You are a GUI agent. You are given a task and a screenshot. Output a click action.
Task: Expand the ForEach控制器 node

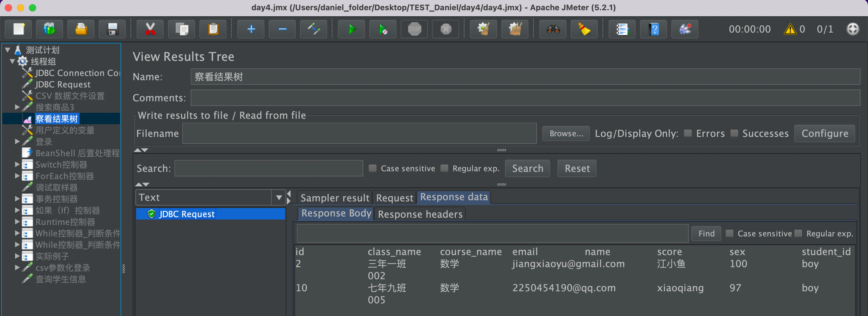coord(17,176)
